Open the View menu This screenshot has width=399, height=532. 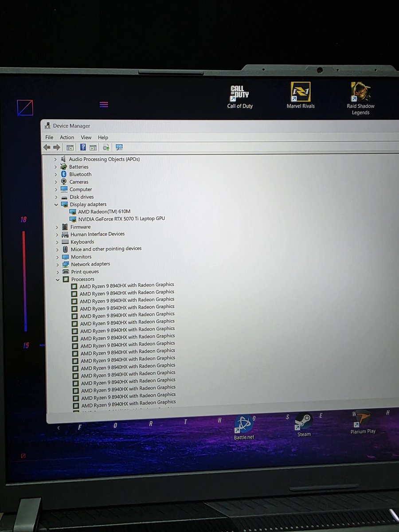tap(86, 137)
